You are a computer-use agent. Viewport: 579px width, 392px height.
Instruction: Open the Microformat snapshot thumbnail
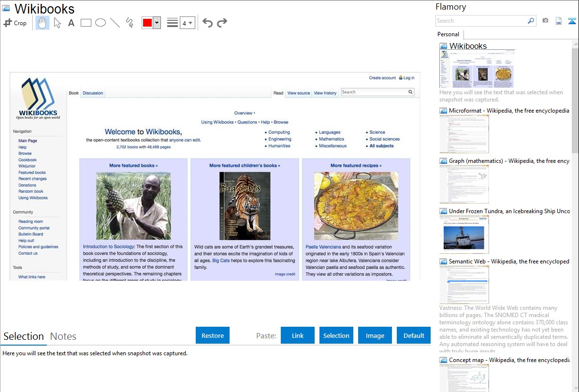pos(464,134)
